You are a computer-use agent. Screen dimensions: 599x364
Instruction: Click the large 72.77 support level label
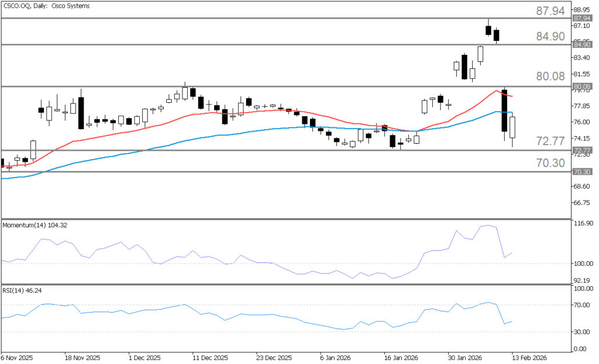(x=550, y=141)
